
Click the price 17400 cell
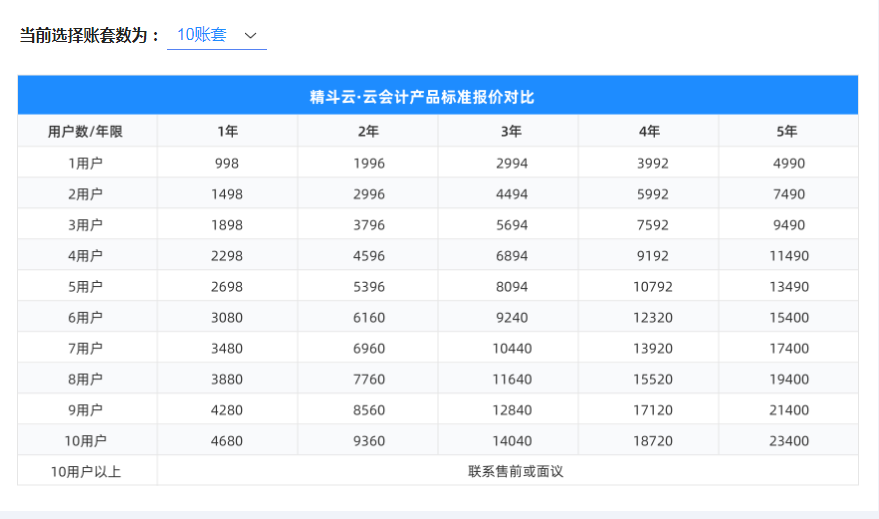point(788,347)
